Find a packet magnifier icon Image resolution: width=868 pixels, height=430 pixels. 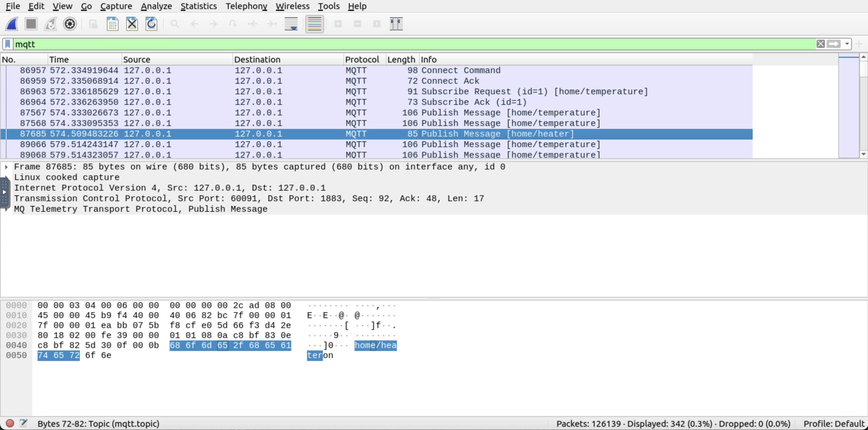tap(175, 24)
